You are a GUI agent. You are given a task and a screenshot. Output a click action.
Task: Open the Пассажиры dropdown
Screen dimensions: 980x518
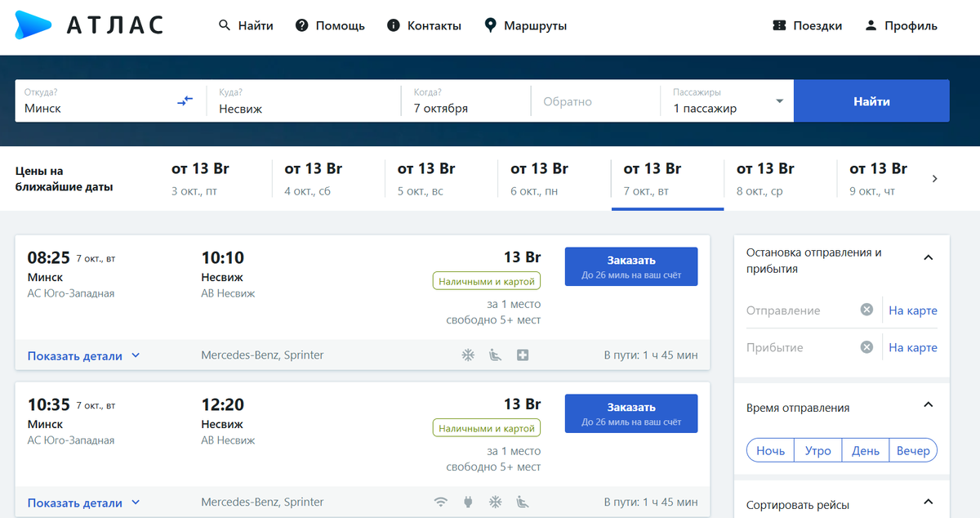pos(728,100)
